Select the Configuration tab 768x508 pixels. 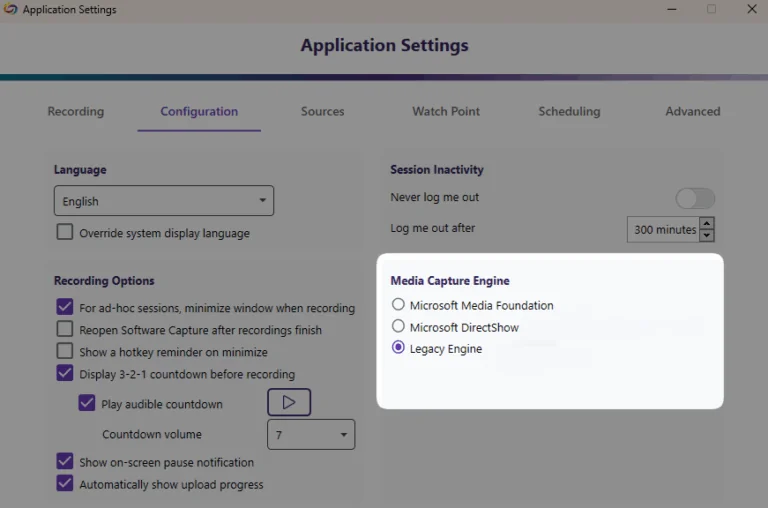coord(199,112)
